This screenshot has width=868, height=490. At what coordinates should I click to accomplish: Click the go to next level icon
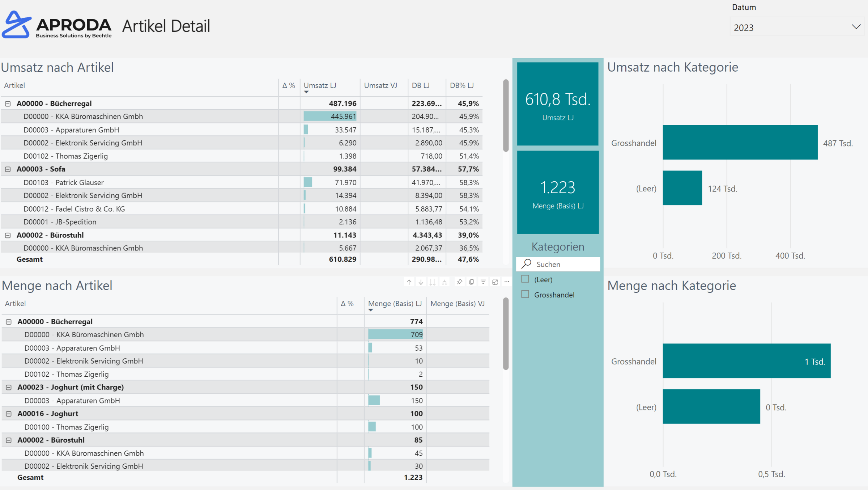point(433,282)
